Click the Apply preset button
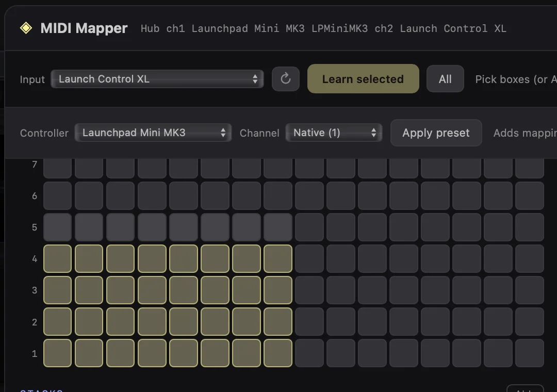The image size is (557, 392). pos(436,133)
